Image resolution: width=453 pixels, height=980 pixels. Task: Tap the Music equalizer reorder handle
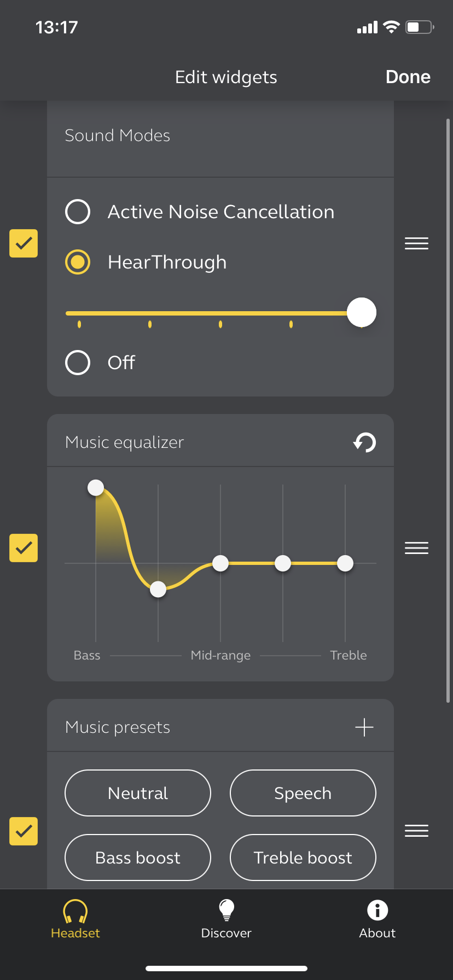coord(416,548)
